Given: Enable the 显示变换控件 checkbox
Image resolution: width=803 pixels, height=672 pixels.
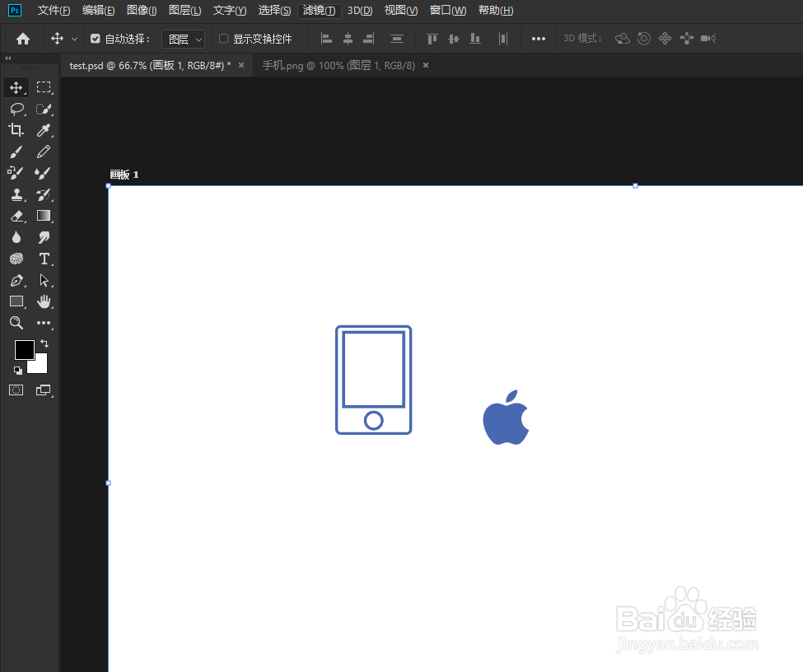Looking at the screenshot, I should (x=224, y=39).
